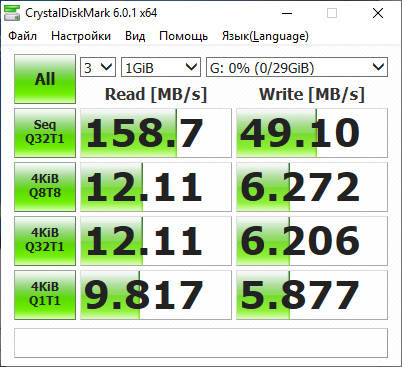Screen dimensions: 402x367
Task: Click the Seq read result 158.7
Action: tap(156, 133)
